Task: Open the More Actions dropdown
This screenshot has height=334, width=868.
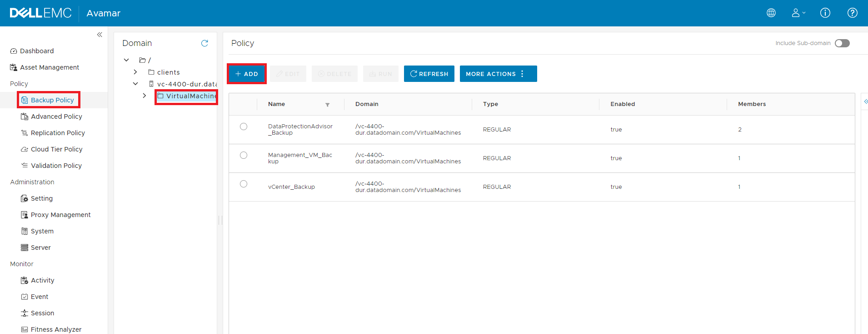Action: tap(498, 74)
